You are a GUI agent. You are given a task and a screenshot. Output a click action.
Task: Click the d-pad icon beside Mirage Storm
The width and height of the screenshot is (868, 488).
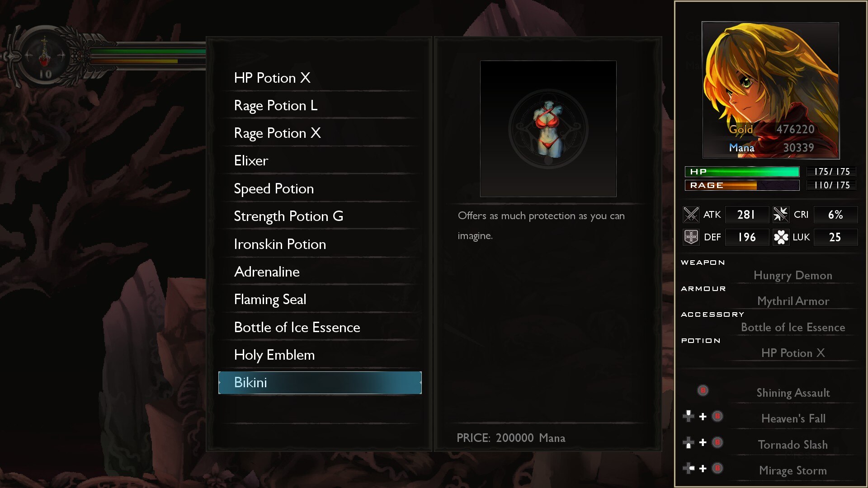tap(689, 468)
